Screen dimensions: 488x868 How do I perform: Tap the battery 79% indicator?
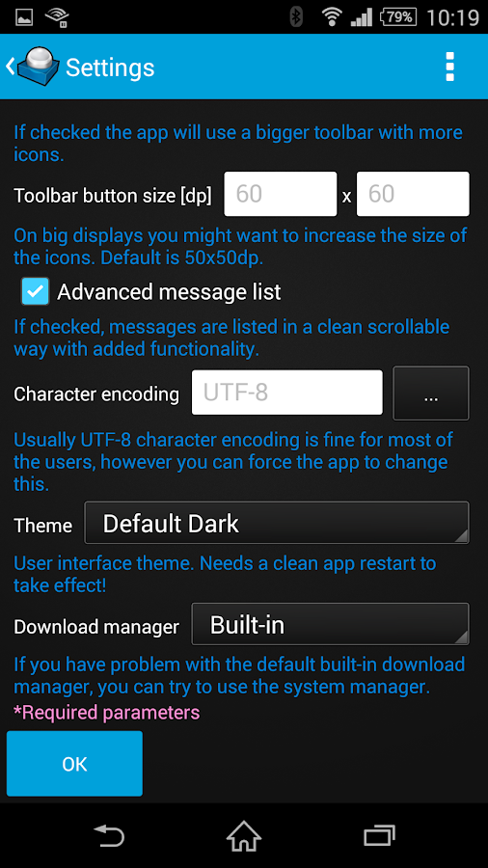[397, 17]
